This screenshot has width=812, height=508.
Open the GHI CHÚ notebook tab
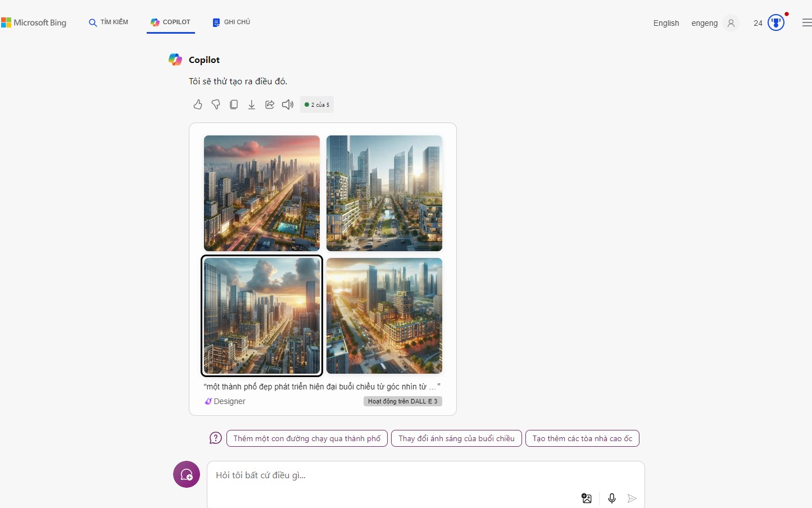coord(232,22)
